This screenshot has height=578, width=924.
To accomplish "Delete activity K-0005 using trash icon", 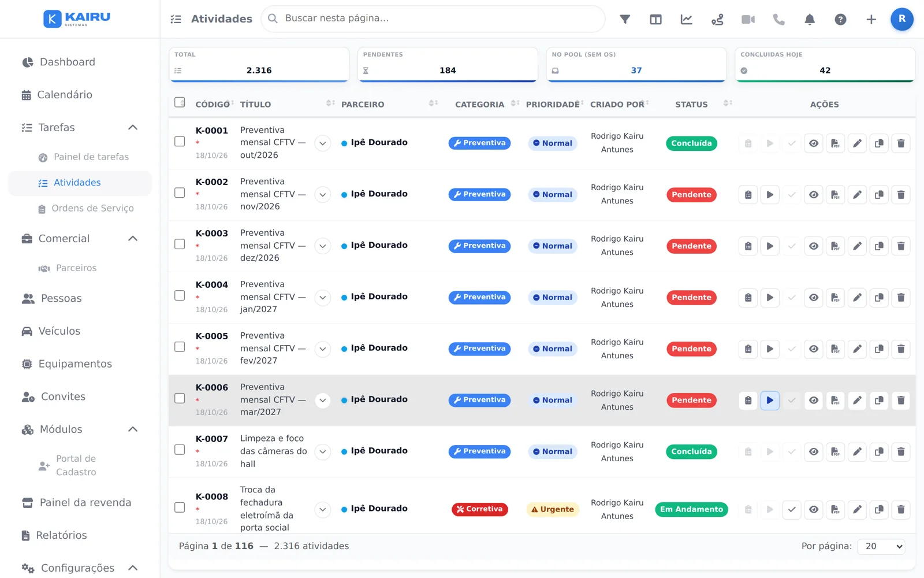I will (x=901, y=349).
